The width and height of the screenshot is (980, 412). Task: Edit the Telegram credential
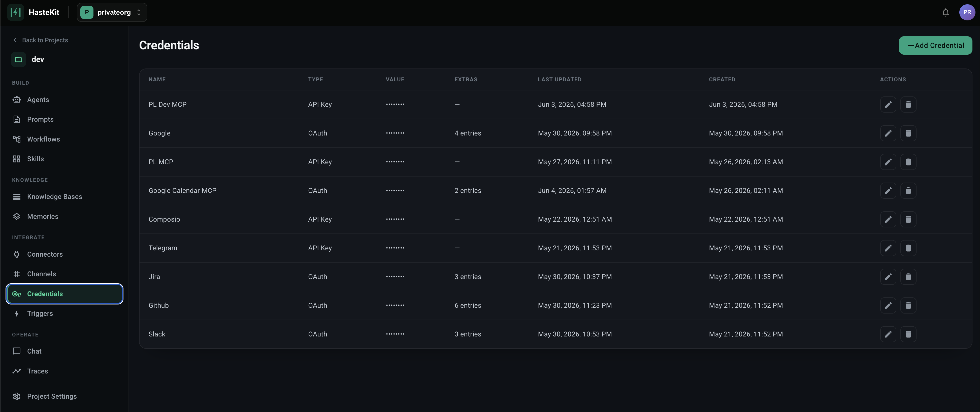pyautogui.click(x=888, y=248)
